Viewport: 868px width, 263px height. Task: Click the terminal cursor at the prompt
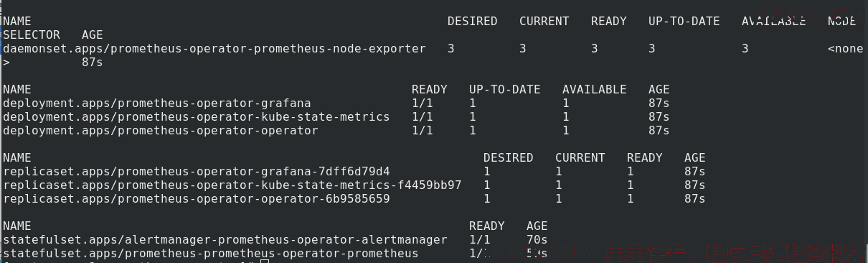tap(265, 262)
